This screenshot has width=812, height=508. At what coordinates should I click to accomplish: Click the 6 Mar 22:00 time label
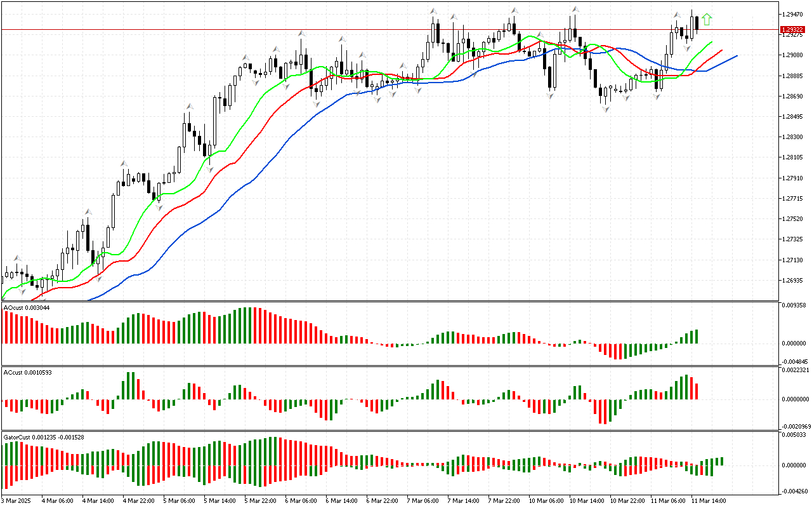click(x=383, y=500)
